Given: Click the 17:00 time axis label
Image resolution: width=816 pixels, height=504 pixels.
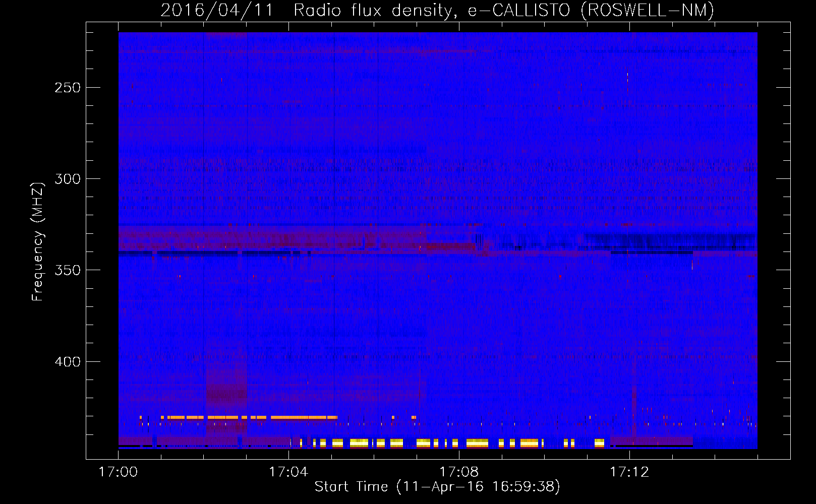Looking at the screenshot, I should pyautogui.click(x=118, y=472).
